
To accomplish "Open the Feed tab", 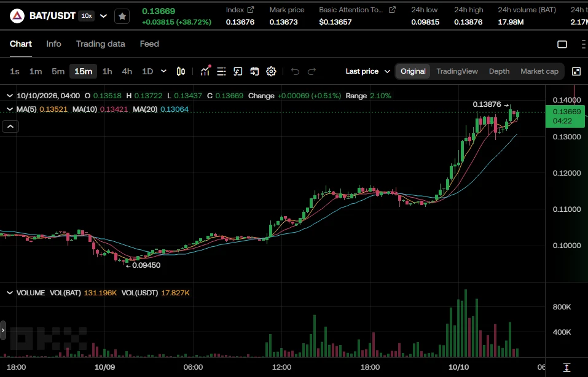I will 149,44.
